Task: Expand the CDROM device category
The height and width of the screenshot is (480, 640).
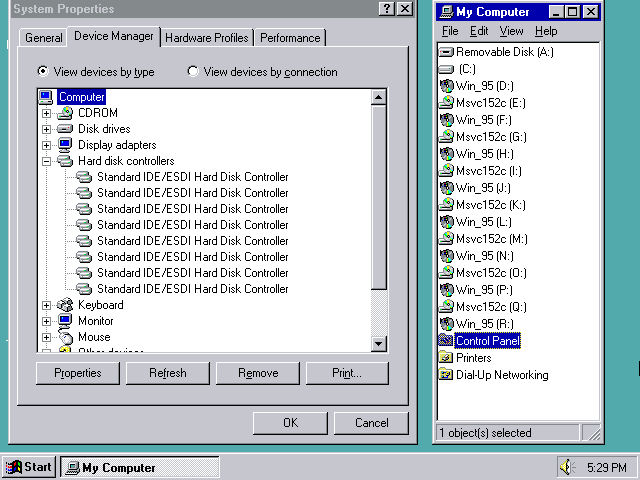Action: (x=46, y=113)
